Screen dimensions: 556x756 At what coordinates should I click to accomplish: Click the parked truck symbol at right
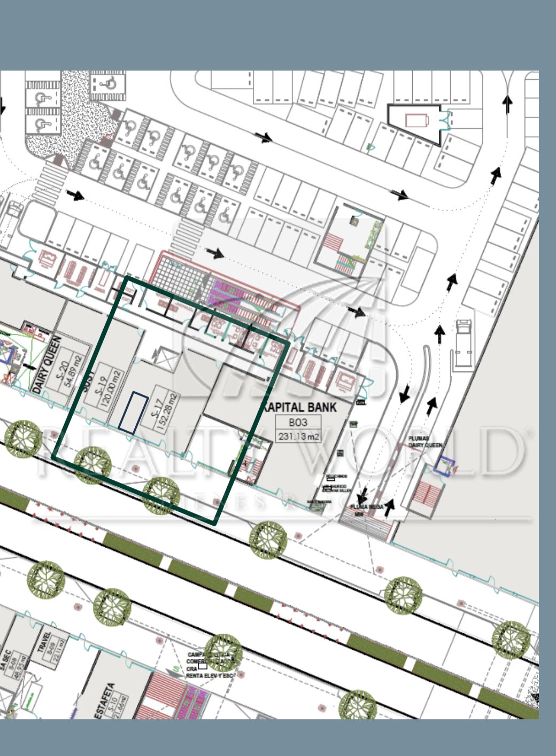click(463, 344)
